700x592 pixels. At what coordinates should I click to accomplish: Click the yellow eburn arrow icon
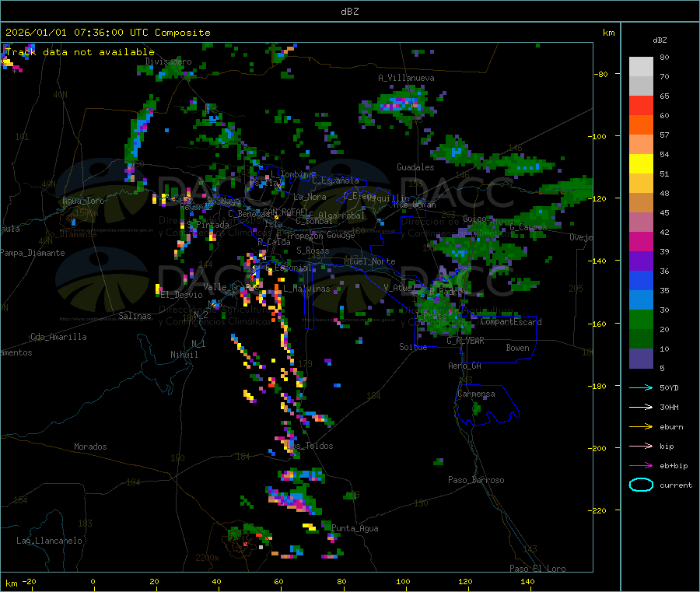641,426
